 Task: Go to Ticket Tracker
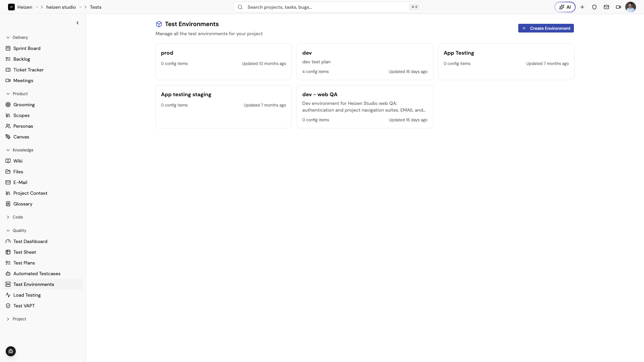tap(43, 70)
